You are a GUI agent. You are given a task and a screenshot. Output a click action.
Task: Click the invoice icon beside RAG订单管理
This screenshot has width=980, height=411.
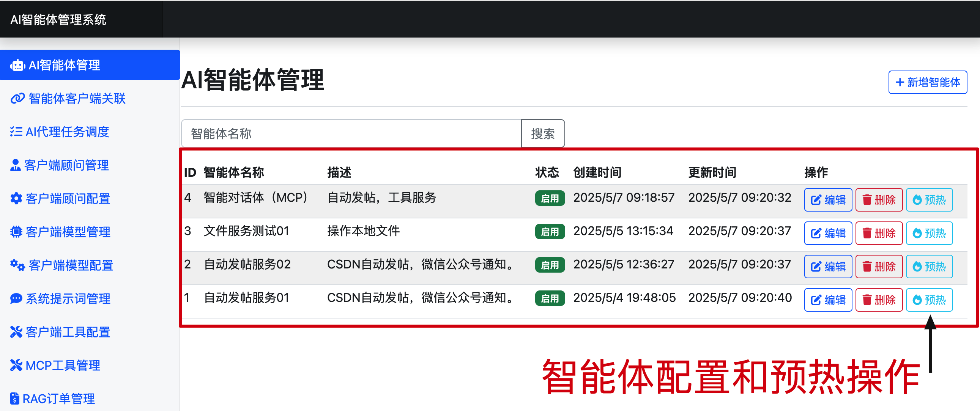14,399
